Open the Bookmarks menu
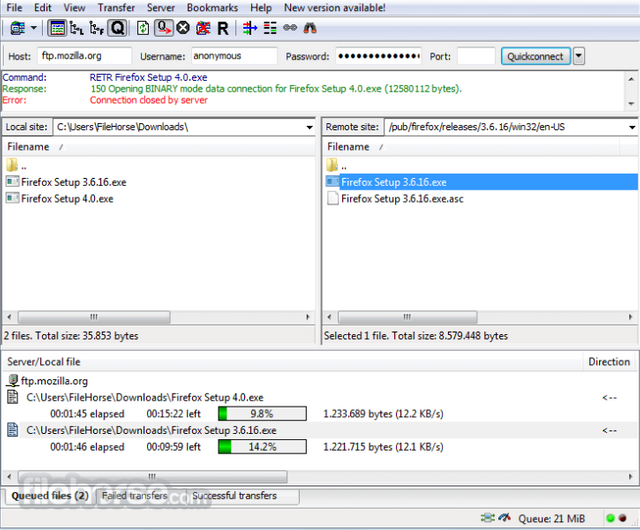The width and height of the screenshot is (640, 530). [x=212, y=8]
